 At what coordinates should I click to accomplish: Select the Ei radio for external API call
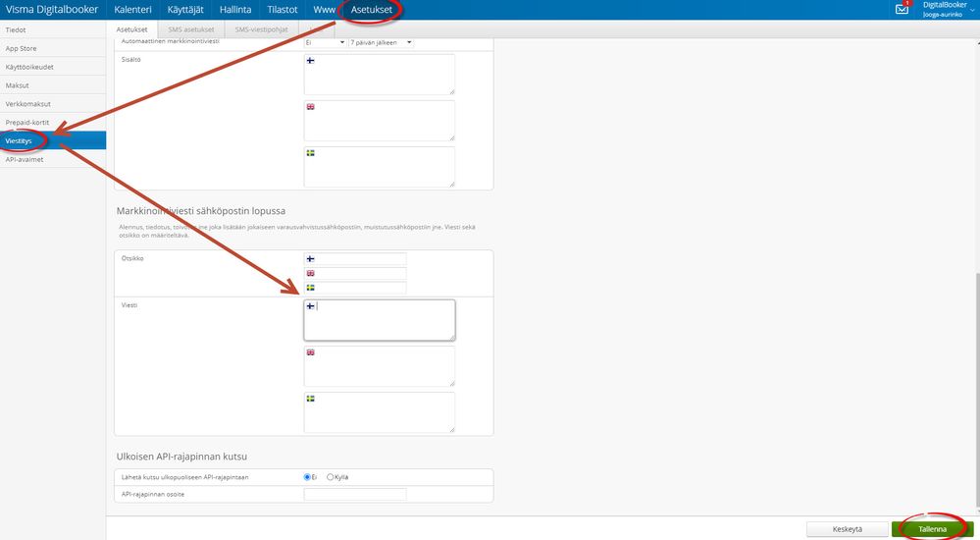click(x=307, y=477)
